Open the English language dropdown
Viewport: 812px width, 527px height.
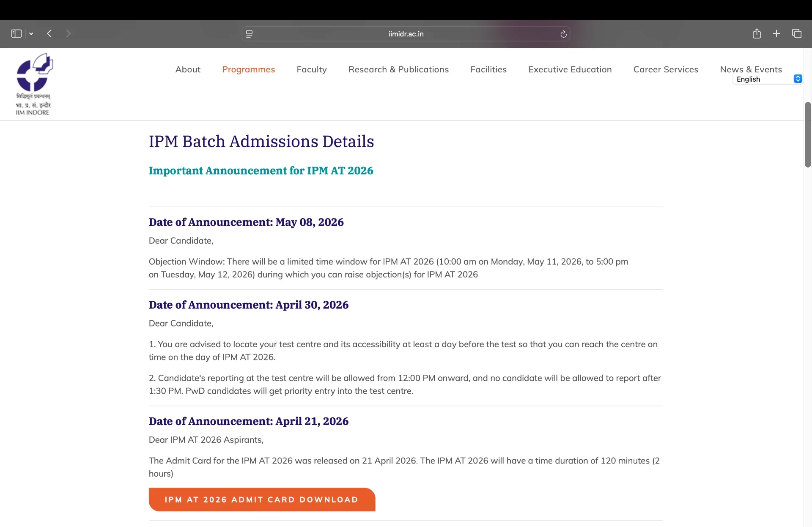click(768, 79)
